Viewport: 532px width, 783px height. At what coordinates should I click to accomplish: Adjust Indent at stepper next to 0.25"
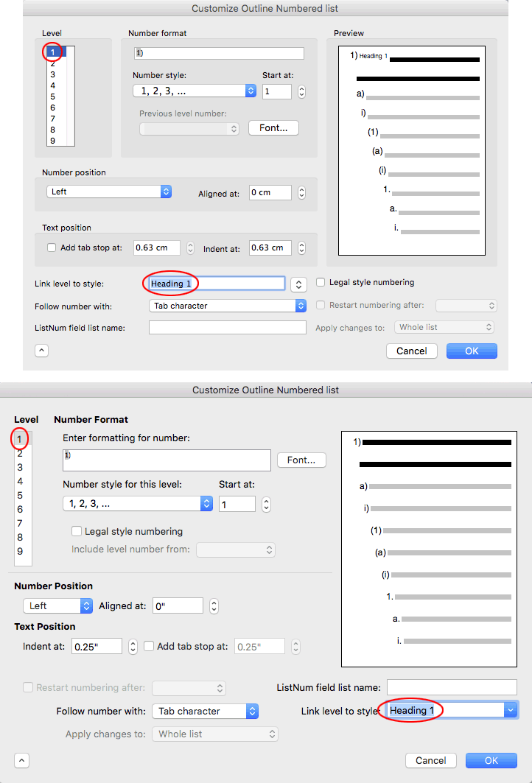tap(133, 647)
